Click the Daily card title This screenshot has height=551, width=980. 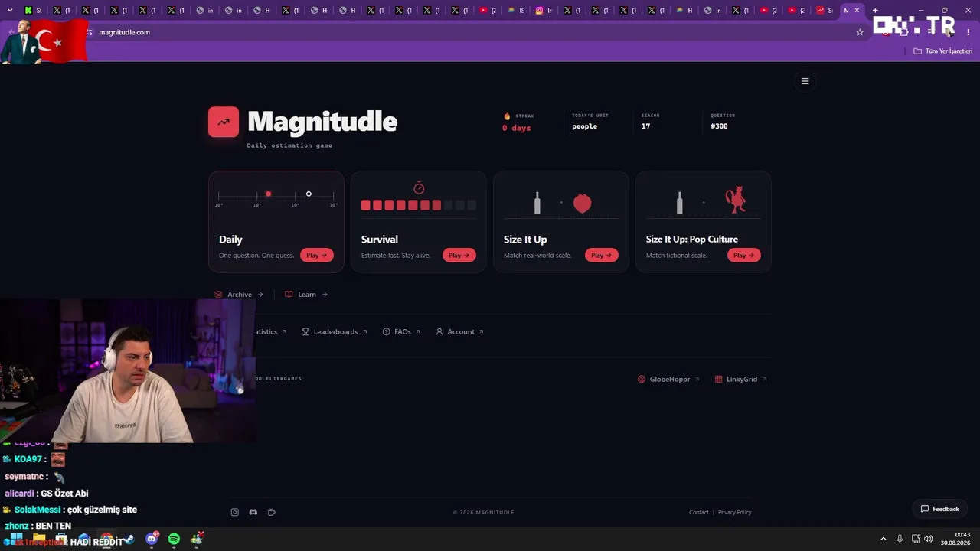pos(230,240)
